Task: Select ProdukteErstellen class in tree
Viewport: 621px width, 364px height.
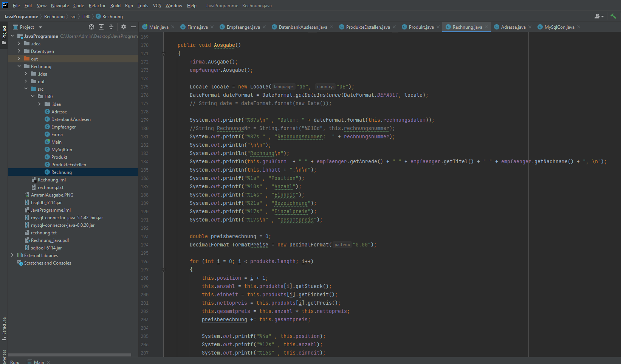Action: (x=69, y=165)
